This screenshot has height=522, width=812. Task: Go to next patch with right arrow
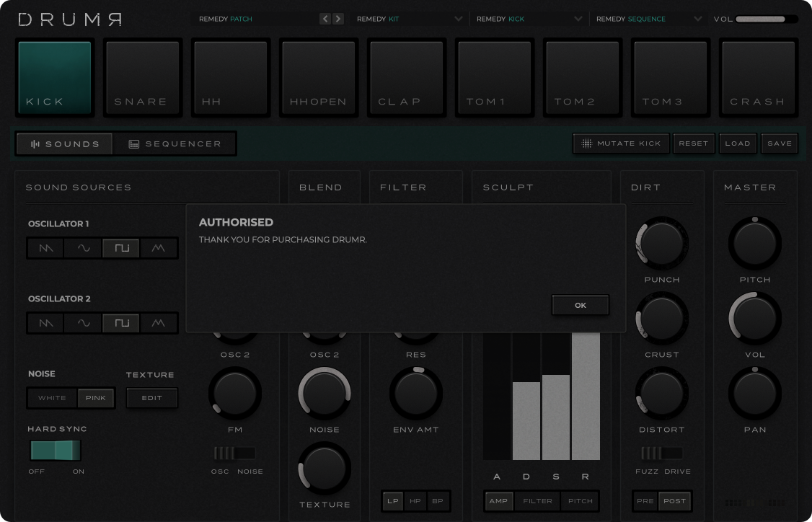(338, 19)
